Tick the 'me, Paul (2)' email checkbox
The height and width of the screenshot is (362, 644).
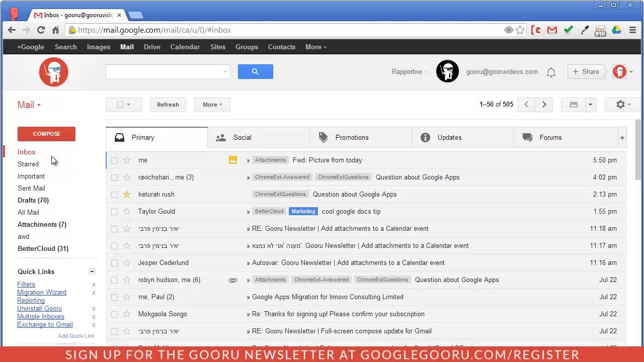coord(115,297)
